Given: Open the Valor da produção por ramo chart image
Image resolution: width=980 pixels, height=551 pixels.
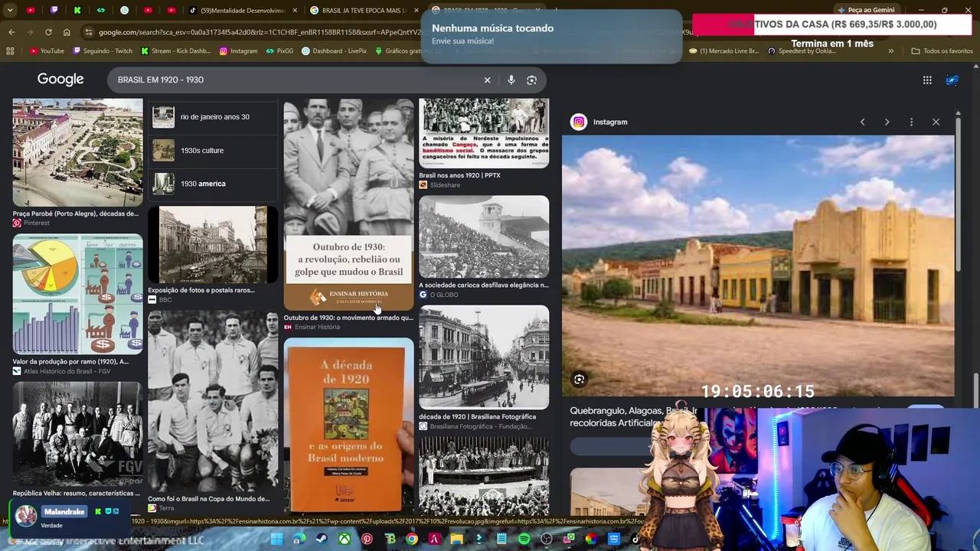Looking at the screenshot, I should (x=77, y=295).
